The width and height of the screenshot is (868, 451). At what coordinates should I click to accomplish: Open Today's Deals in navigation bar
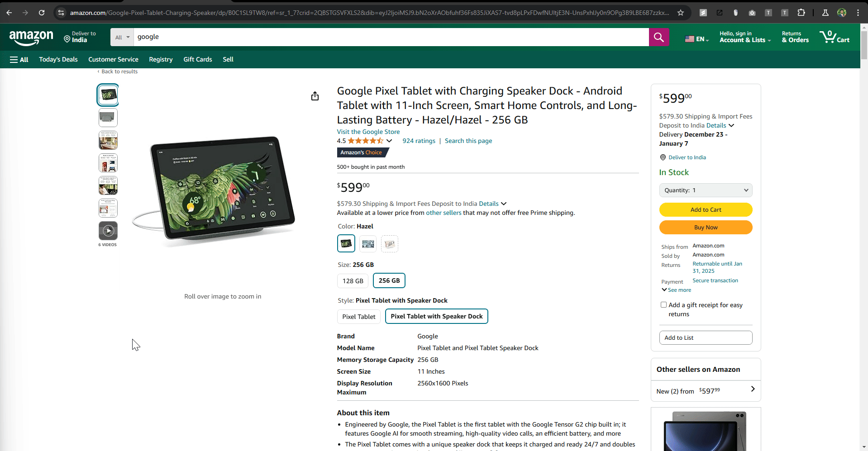coord(58,60)
